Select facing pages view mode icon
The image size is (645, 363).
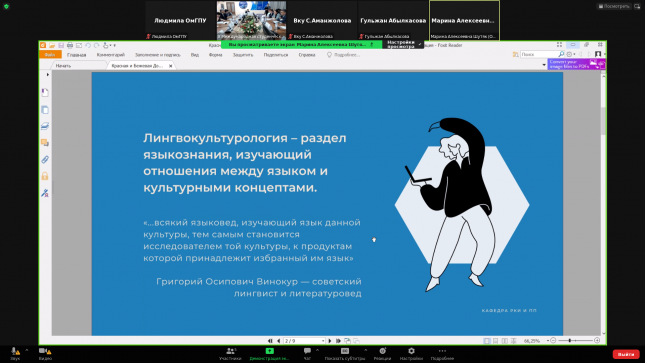505,341
